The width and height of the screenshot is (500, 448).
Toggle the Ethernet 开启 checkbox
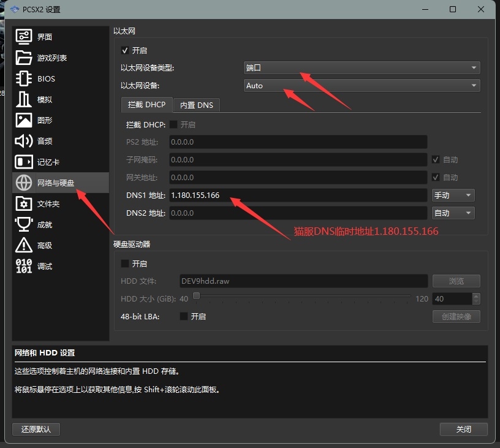pos(124,50)
